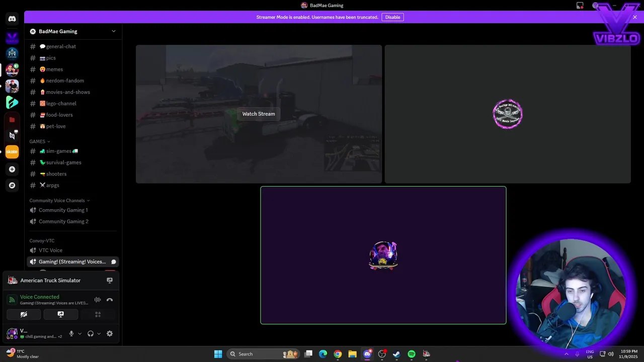This screenshot has height=362, width=644.
Task: Open the blue M emblem server
Action: (x=12, y=53)
